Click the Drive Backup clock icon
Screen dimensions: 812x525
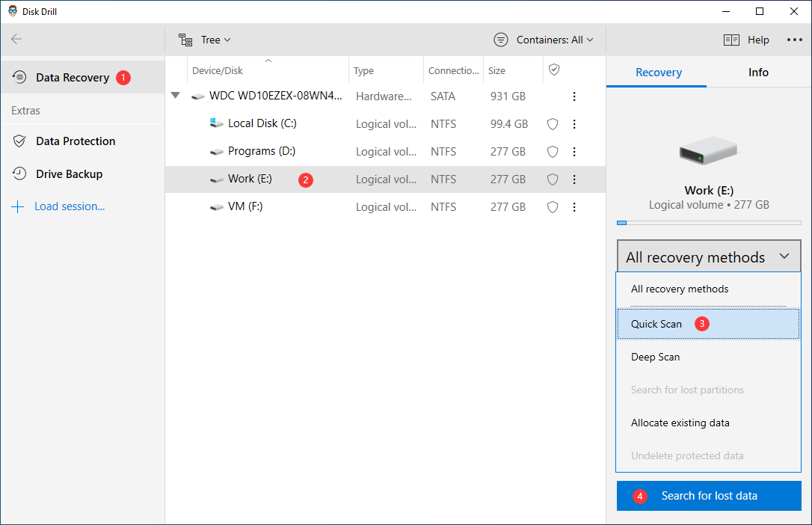(x=19, y=174)
